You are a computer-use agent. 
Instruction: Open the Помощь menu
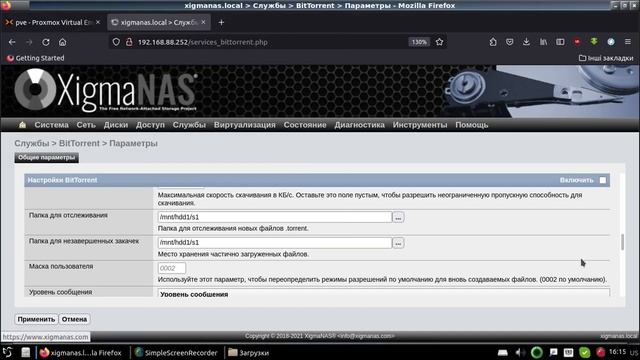click(471, 125)
